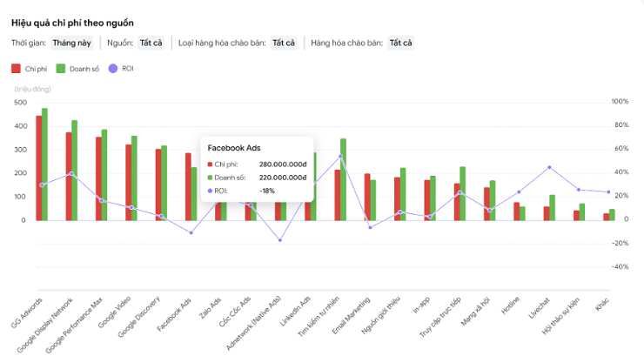Select Google Video green revenue bar
Viewport: 644px width, 356px height.
pos(134,178)
